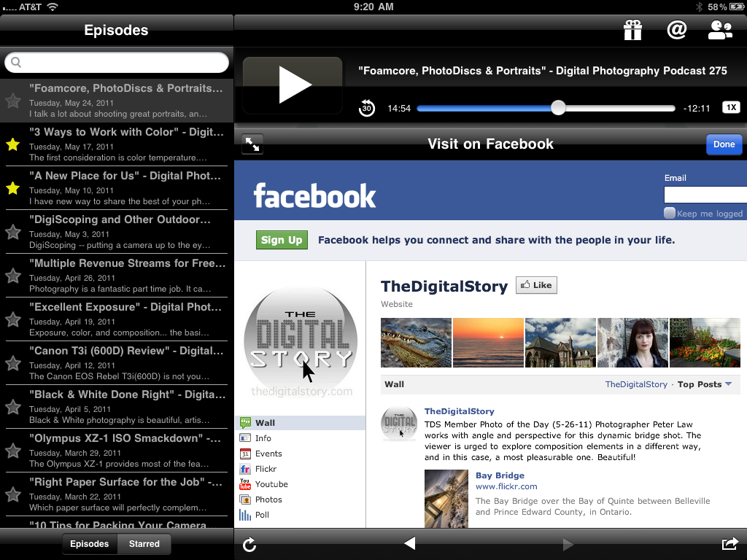The image size is (747, 560).
Task: Open the flowers photo thumbnail
Action: pos(705,343)
